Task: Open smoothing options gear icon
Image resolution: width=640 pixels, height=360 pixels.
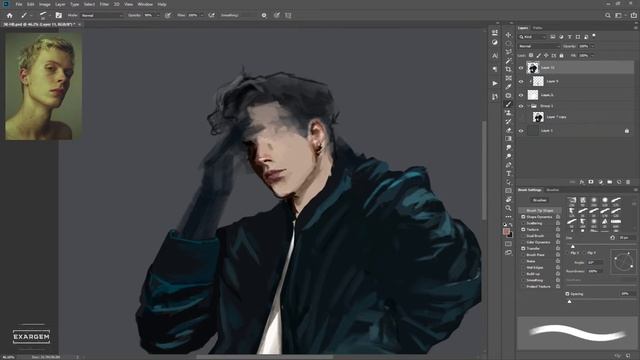Action: (x=264, y=15)
